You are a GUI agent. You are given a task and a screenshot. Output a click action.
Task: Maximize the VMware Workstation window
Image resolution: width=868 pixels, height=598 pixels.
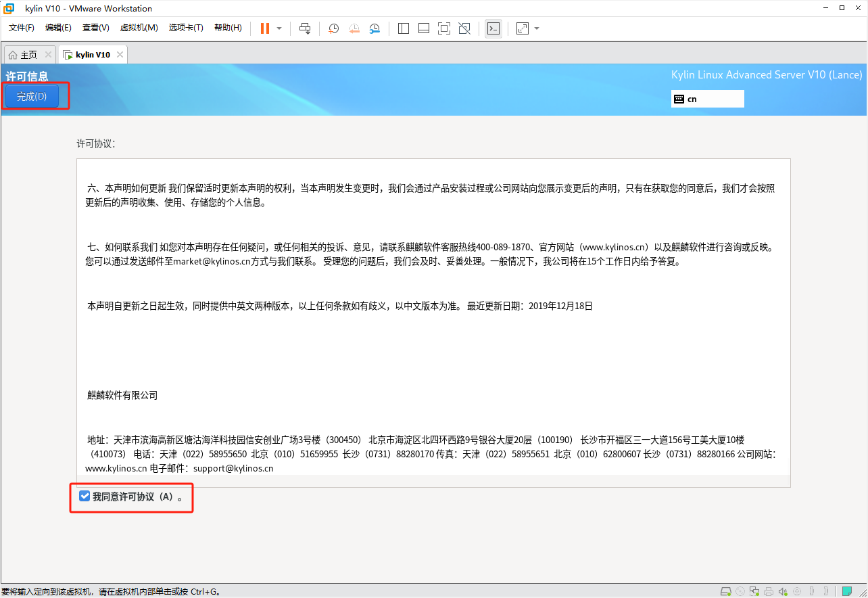point(842,8)
